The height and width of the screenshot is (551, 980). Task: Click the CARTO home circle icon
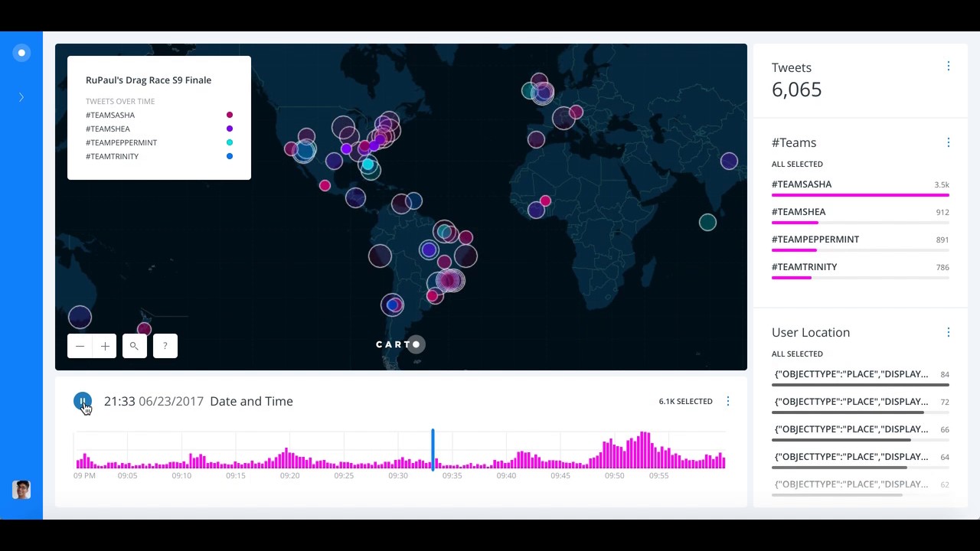21,53
